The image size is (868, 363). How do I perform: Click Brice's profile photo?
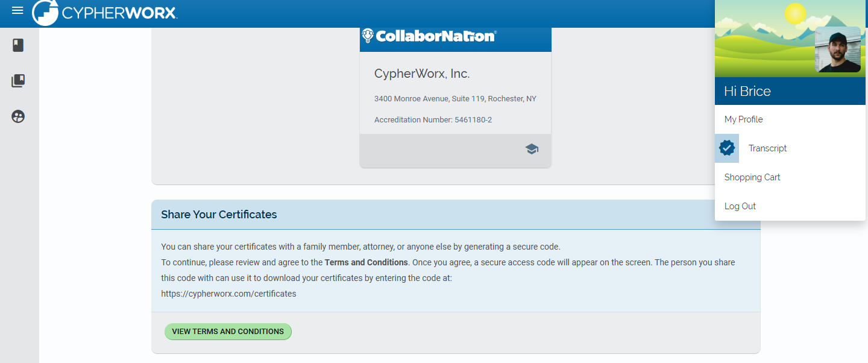(838, 49)
